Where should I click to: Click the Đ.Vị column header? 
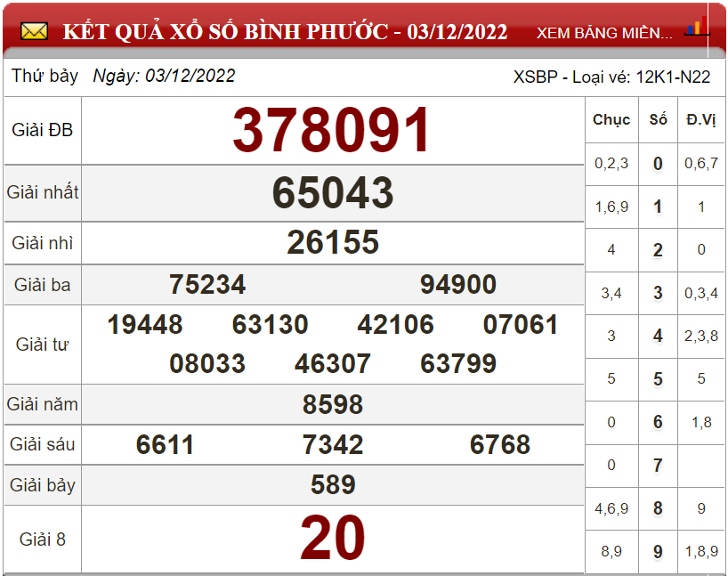point(701,120)
